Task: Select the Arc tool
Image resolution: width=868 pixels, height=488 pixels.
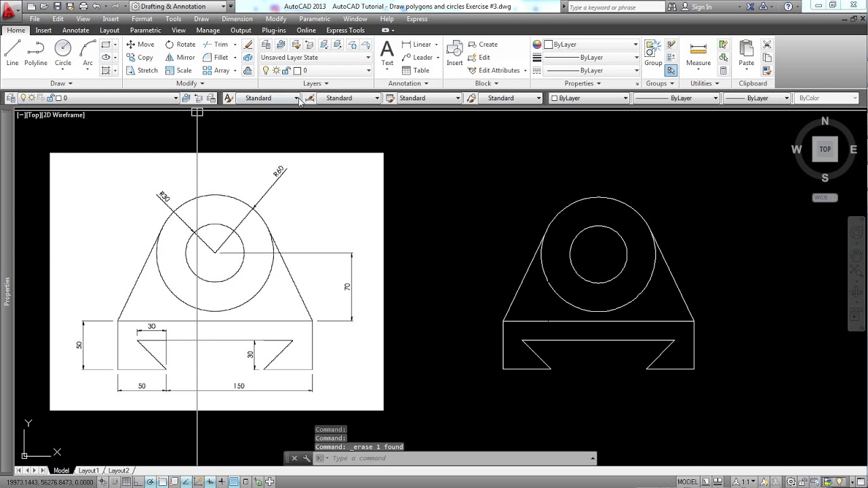Action: [x=87, y=53]
